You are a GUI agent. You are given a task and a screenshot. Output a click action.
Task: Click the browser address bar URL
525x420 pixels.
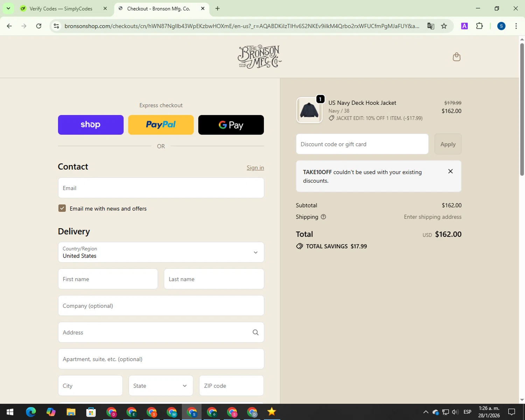pos(241,26)
